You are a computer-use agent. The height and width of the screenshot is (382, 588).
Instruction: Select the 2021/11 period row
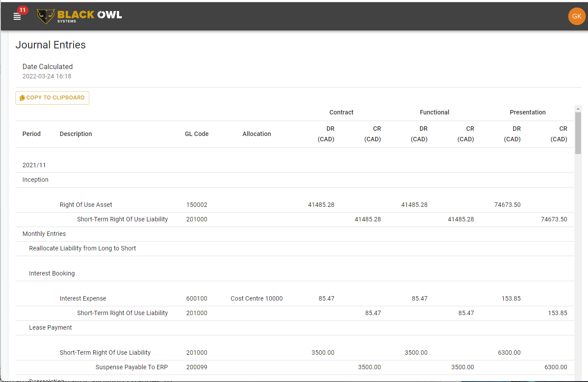(34, 165)
